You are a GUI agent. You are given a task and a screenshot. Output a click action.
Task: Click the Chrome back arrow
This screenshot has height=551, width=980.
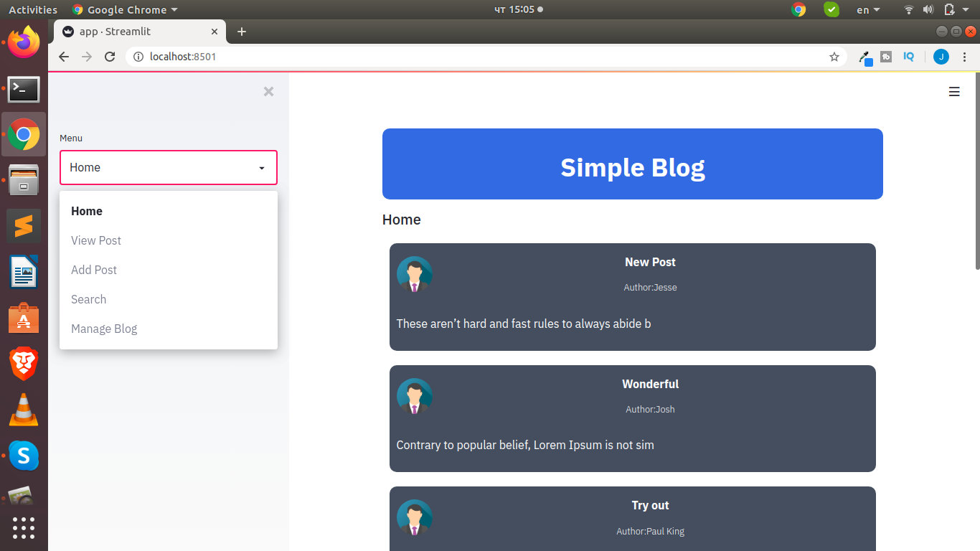point(64,57)
